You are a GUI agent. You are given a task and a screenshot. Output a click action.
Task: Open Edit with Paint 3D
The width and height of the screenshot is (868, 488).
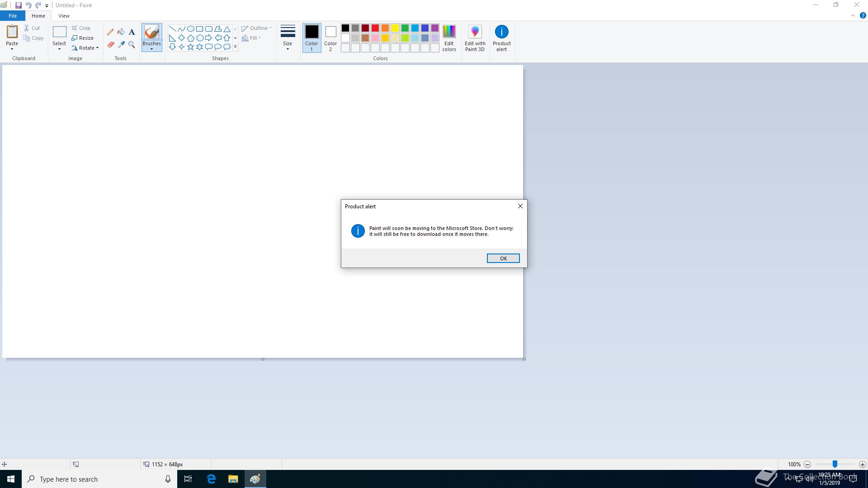[x=475, y=38]
